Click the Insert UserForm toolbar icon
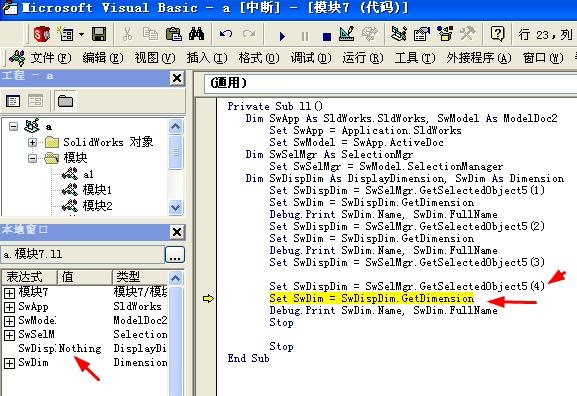 click(x=66, y=35)
